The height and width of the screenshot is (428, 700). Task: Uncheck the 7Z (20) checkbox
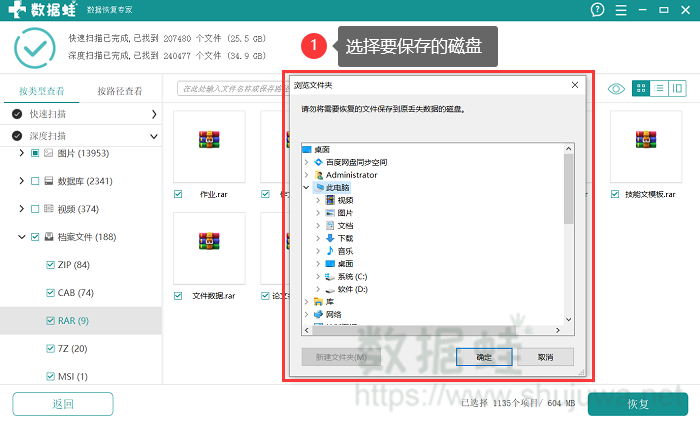pos(50,349)
